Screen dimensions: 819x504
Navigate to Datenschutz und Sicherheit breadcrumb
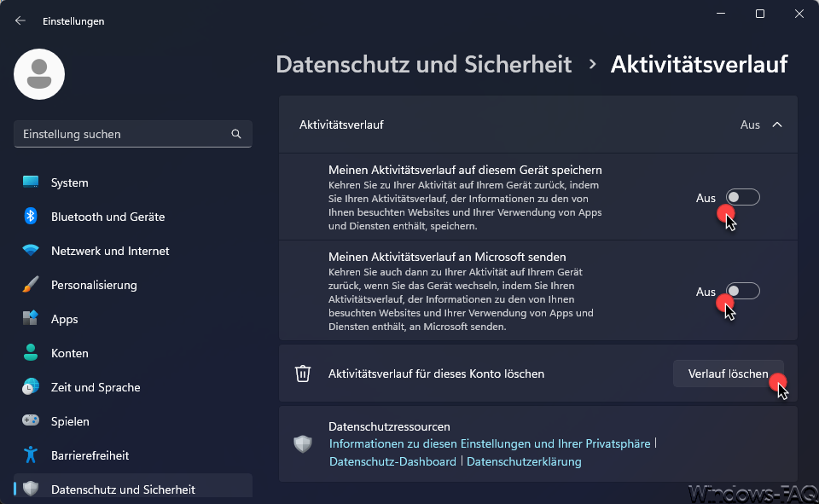(424, 64)
